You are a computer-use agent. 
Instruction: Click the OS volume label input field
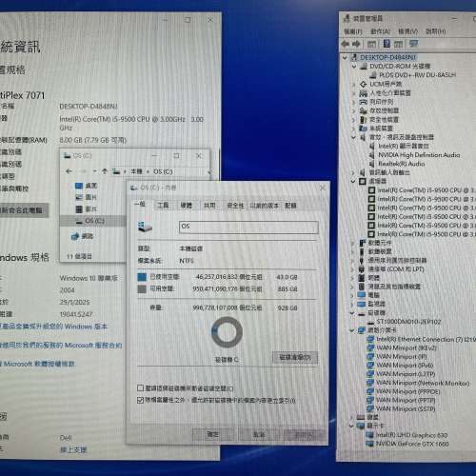(248, 228)
